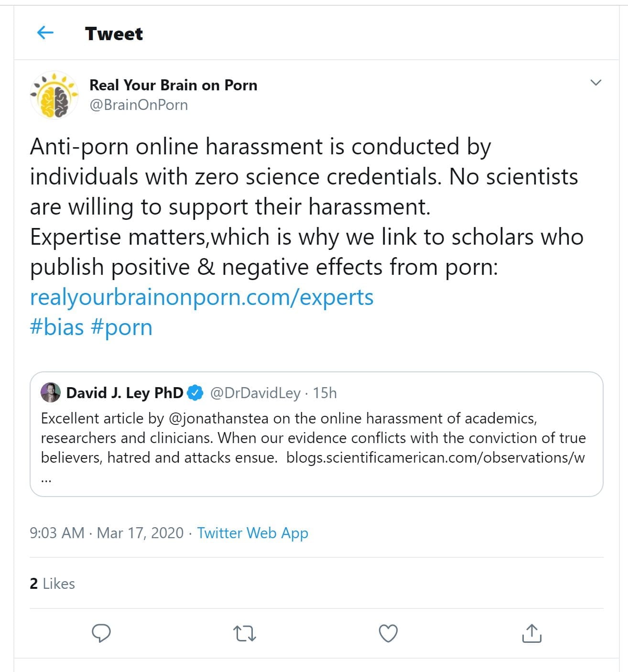Click the #porn hashtag
Image resolution: width=628 pixels, height=672 pixels.
click(121, 327)
